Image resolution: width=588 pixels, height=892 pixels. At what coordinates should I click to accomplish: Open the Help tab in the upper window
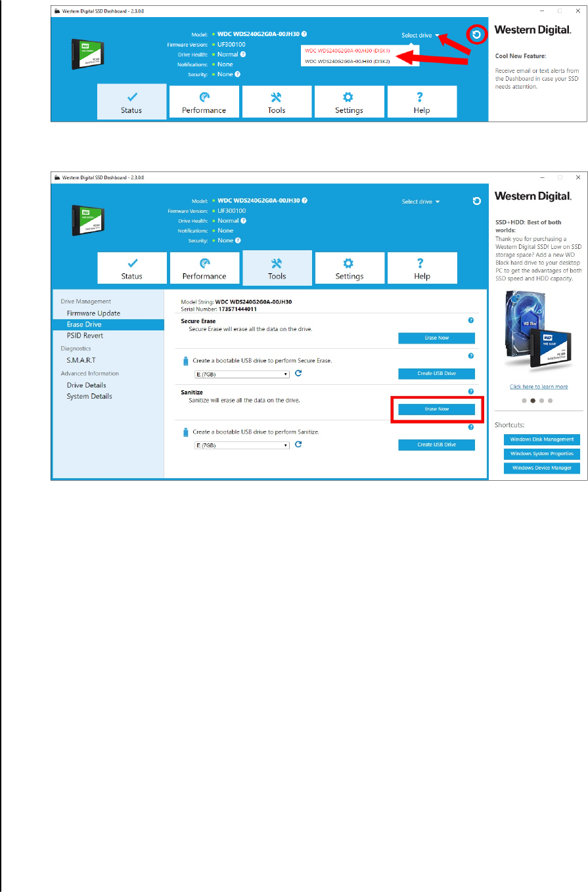pyautogui.click(x=422, y=102)
